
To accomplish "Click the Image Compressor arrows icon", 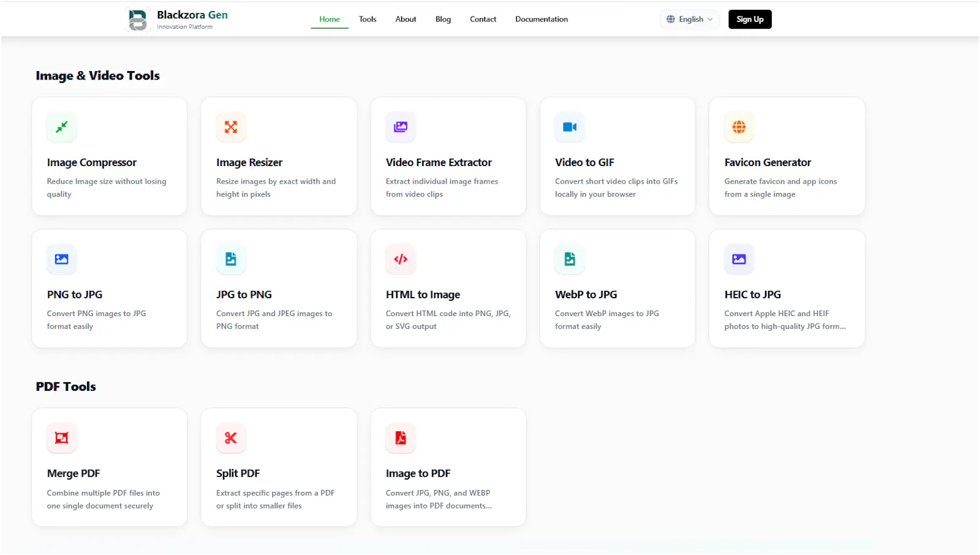I will [62, 127].
